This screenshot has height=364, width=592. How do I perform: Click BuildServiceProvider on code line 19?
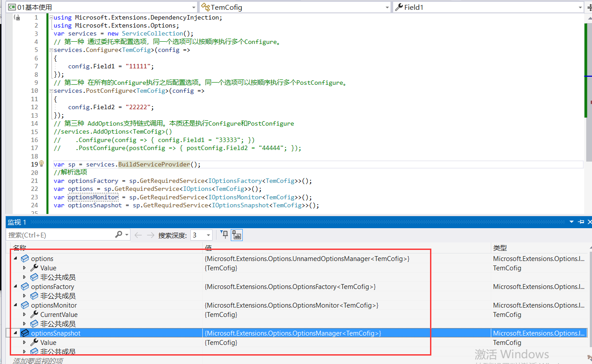tap(154, 164)
